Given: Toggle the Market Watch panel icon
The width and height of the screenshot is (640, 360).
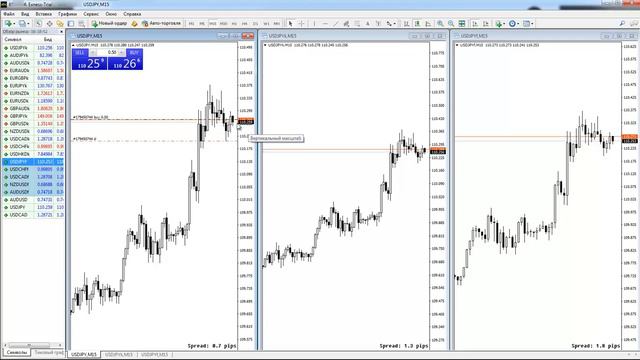Looking at the screenshot, I should (39, 24).
